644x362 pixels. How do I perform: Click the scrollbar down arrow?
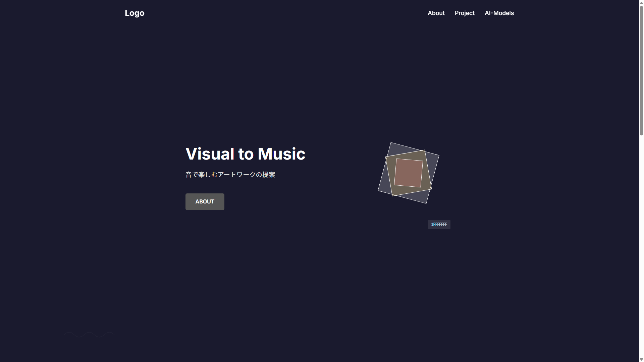tap(641, 360)
